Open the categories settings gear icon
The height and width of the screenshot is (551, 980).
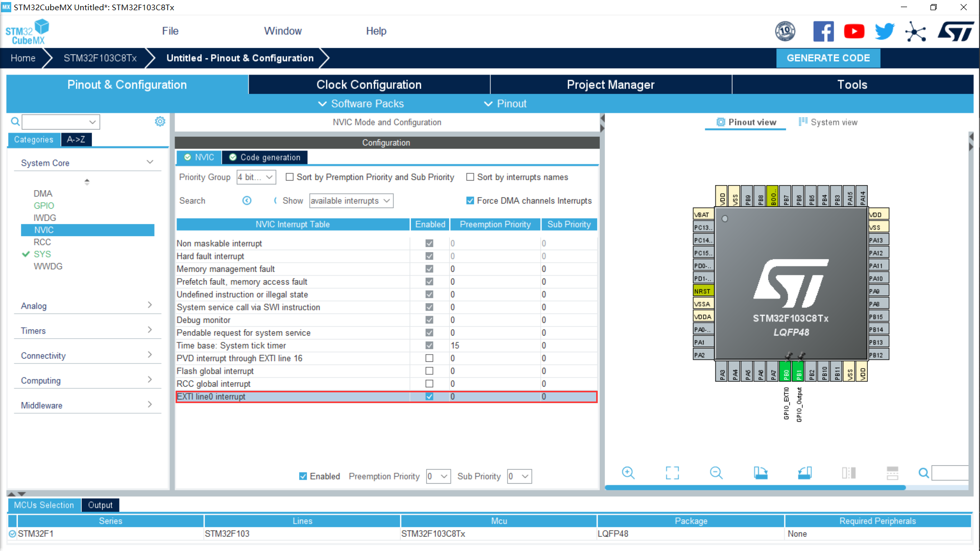coord(160,121)
